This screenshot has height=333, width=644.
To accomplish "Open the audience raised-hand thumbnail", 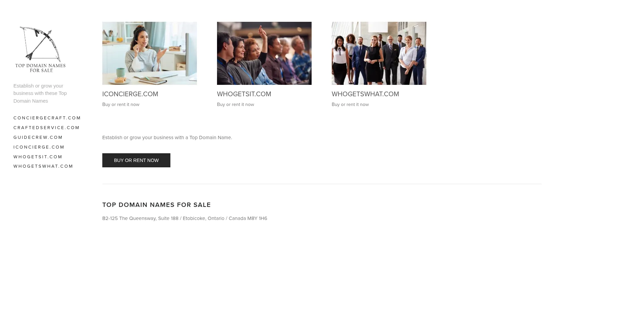I will (264, 53).
